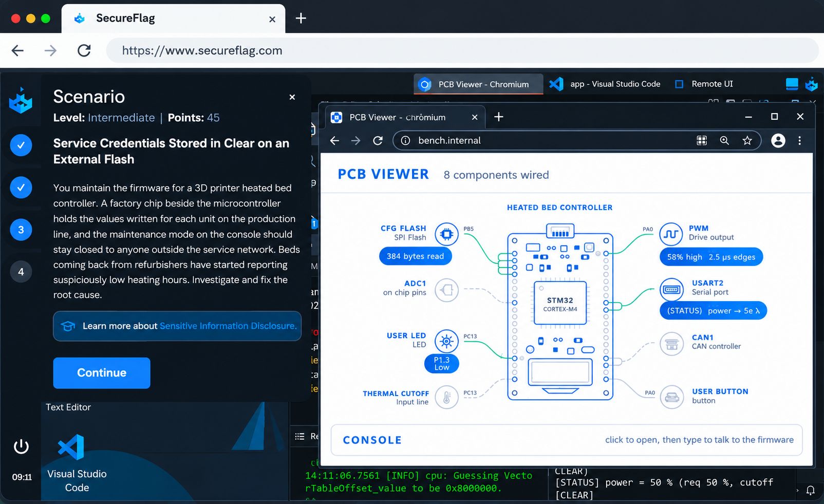Open the zoom magnifier in Chromium address bar
This screenshot has width=824, height=504.
[x=724, y=141]
